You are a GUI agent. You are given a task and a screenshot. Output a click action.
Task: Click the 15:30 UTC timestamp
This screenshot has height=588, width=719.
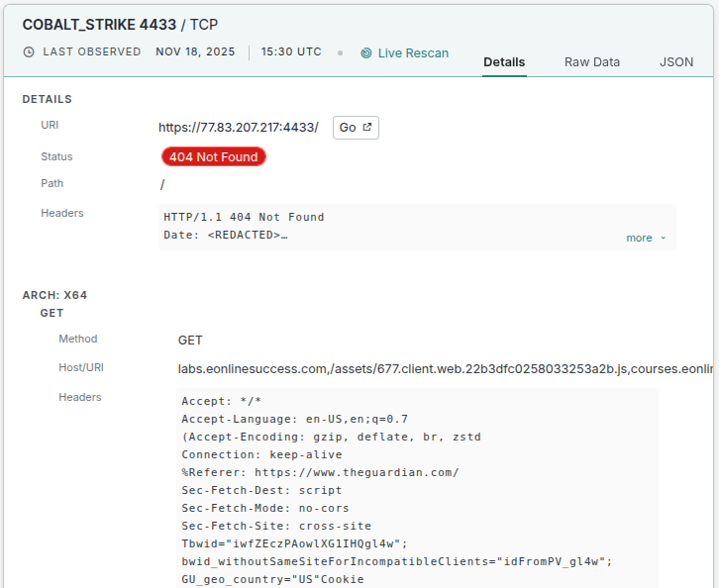click(x=291, y=52)
